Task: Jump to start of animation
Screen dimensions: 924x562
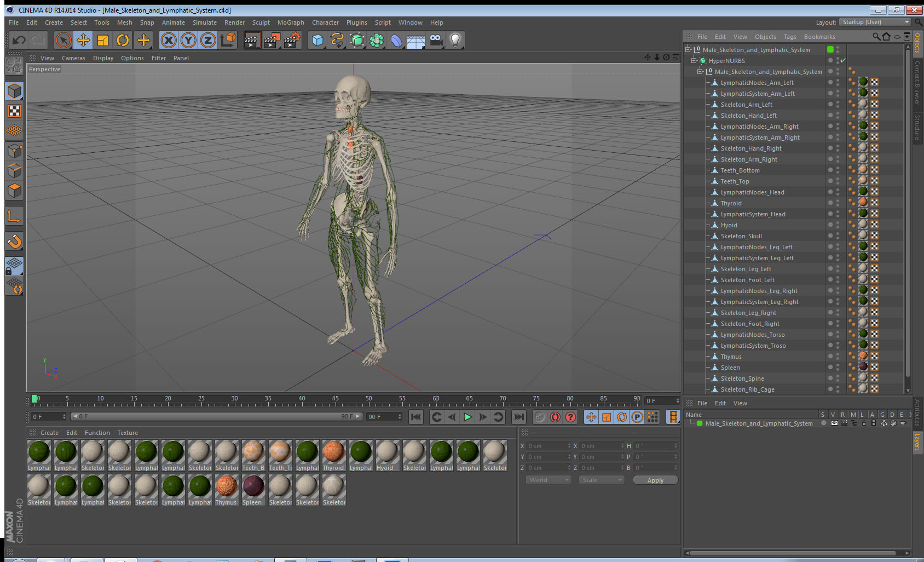Action: pos(416,417)
